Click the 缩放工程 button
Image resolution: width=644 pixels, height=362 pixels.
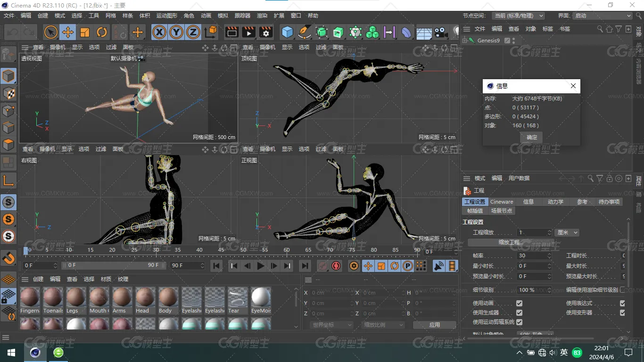[511, 242]
